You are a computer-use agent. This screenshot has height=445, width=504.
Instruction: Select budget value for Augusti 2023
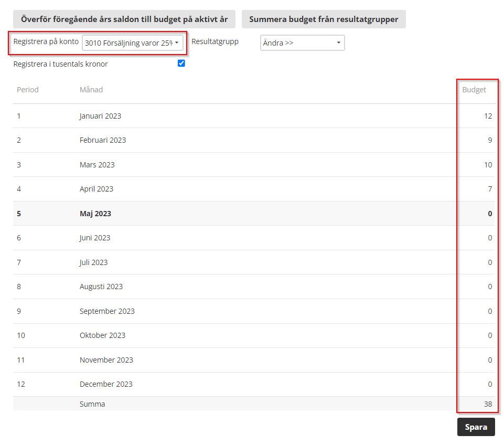point(490,287)
